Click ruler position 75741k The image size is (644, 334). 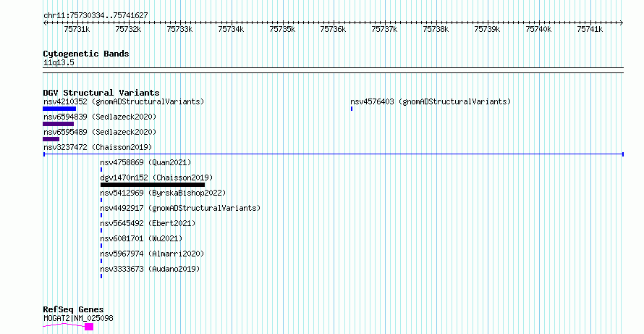point(590,30)
